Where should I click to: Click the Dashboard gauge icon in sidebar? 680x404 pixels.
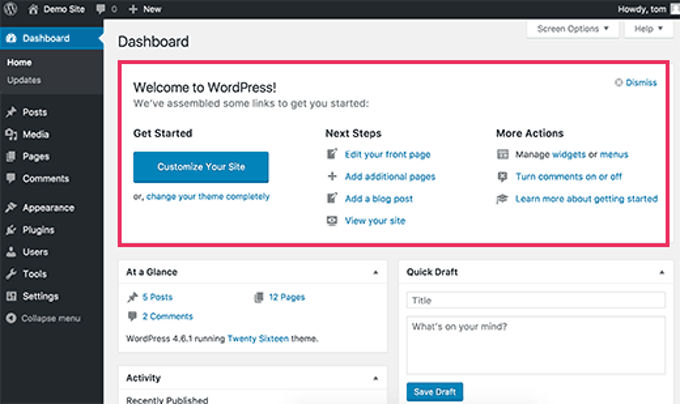pyautogui.click(x=11, y=38)
